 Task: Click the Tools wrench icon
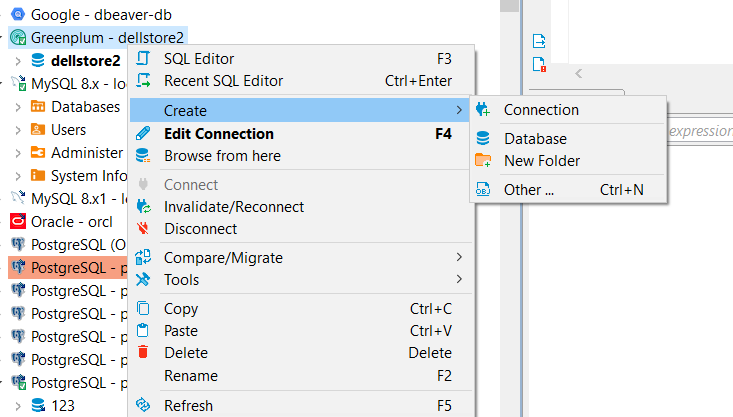[x=143, y=279]
